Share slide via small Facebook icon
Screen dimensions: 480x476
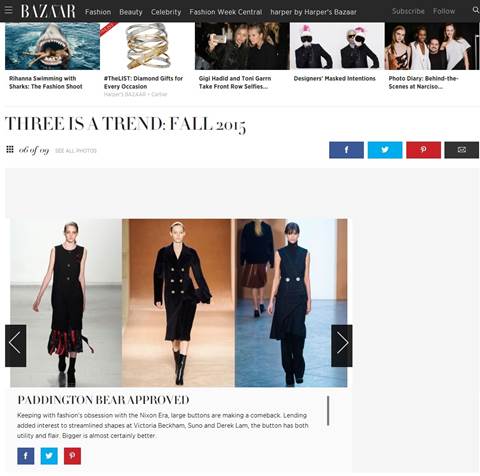coord(26,456)
